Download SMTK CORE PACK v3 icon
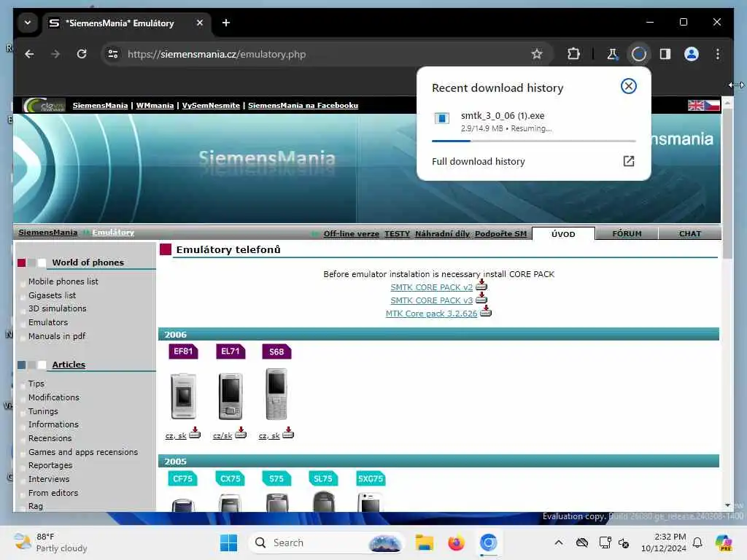 point(481,298)
